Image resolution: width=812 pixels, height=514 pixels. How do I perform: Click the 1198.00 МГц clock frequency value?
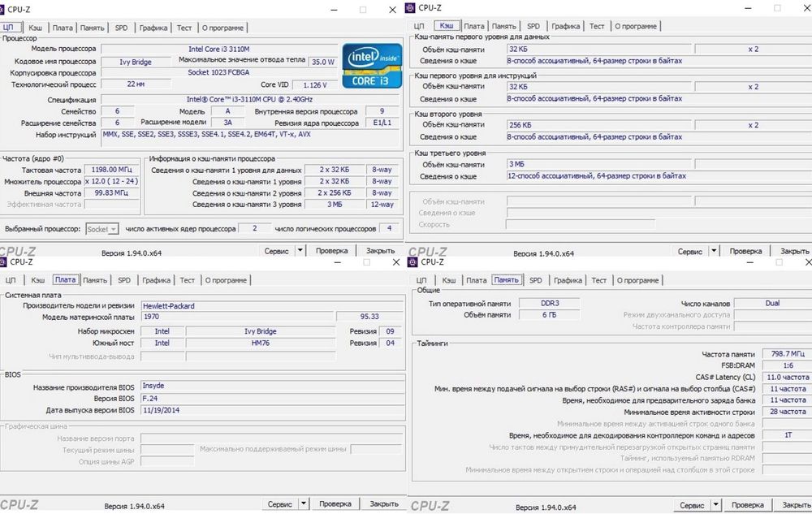tap(112, 169)
